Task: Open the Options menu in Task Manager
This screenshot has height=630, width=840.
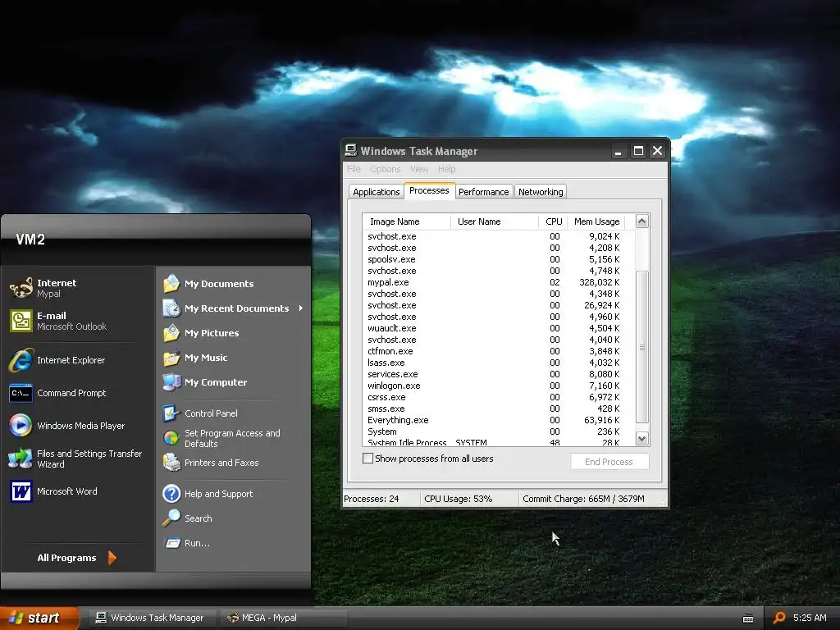Action: point(386,169)
